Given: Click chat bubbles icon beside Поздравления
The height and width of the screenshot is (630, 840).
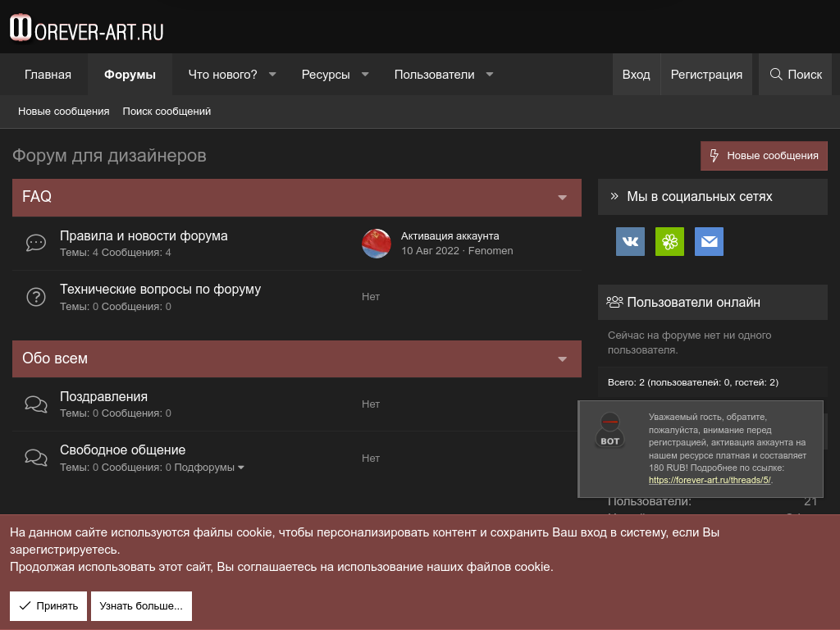Looking at the screenshot, I should click(x=36, y=404).
